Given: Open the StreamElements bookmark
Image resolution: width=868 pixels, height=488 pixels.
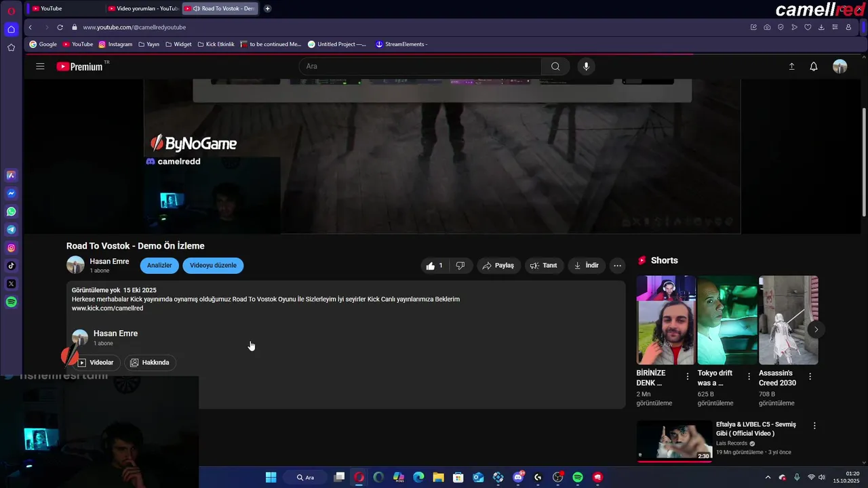Looking at the screenshot, I should [x=401, y=44].
